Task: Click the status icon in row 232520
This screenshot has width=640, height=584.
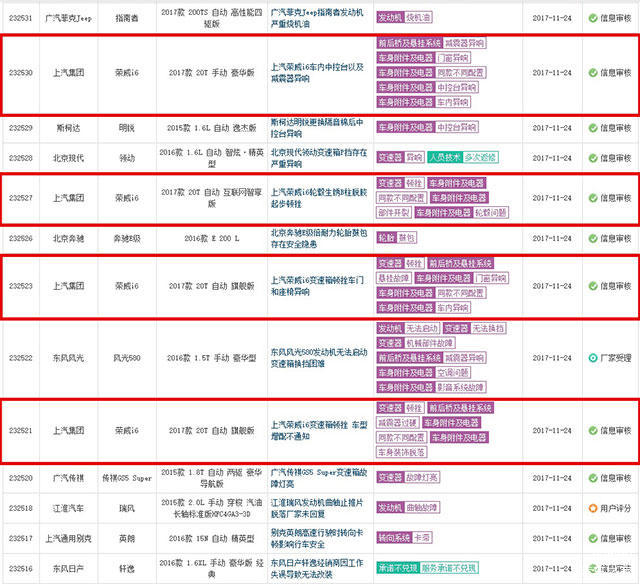Action: coord(593,478)
